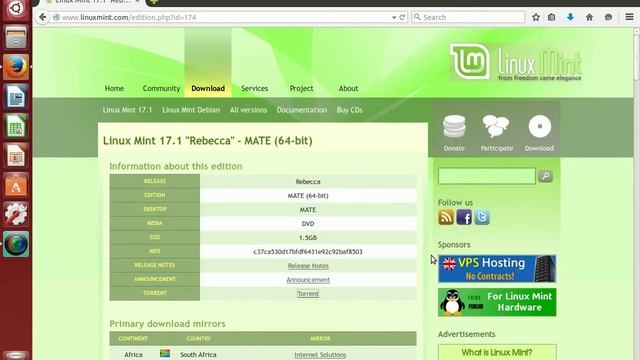Click the Linux Mint logo
640x360 pixels.
[x=516, y=62]
